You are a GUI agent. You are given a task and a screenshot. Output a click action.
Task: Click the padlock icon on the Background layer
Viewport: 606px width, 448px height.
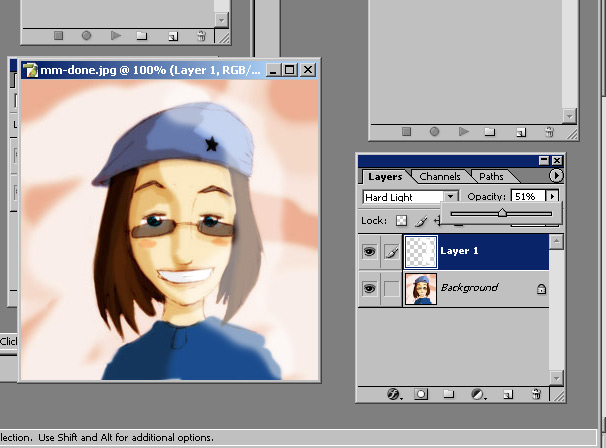click(541, 288)
